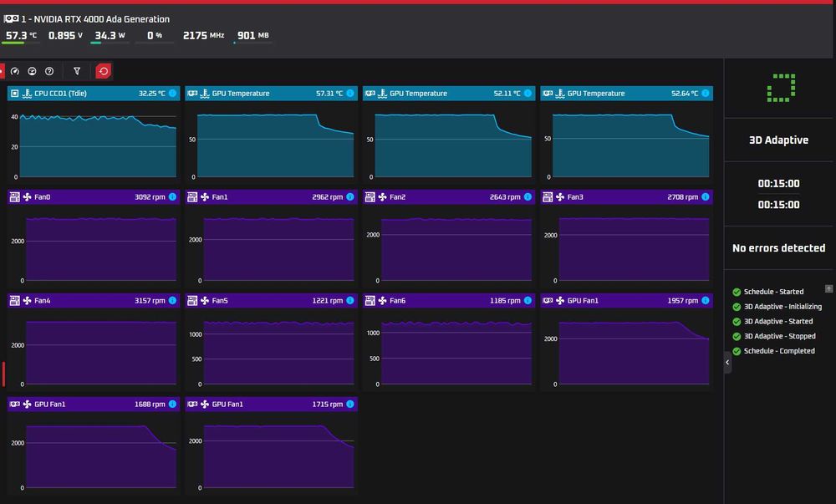Select the "Schedule - Completed" log entry
The width and height of the screenshot is (836, 504).
[779, 351]
